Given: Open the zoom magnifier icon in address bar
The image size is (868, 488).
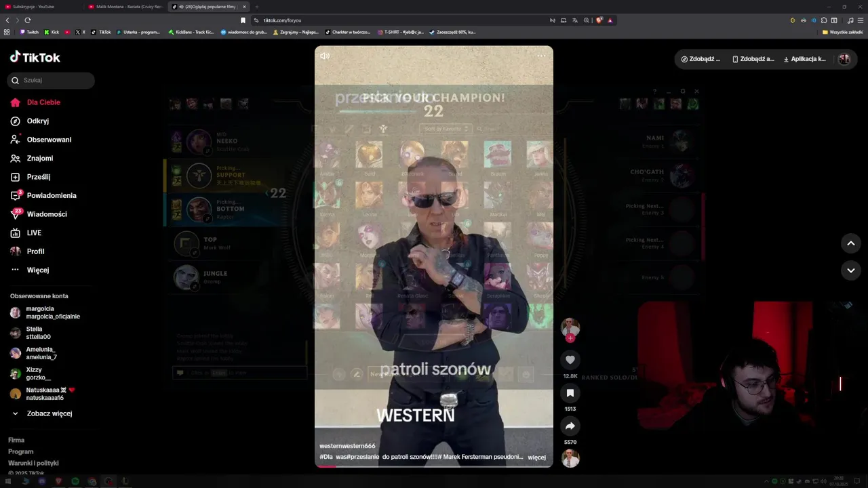Looking at the screenshot, I should [587, 20].
